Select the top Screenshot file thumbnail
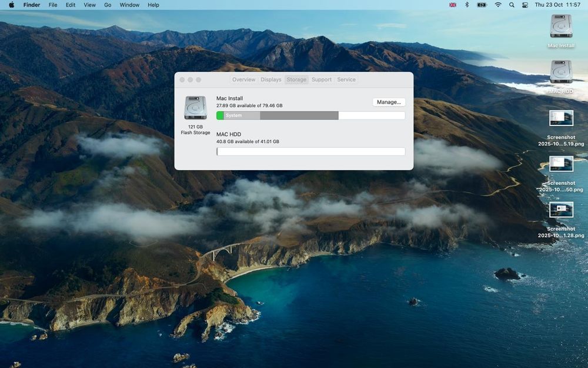Viewport: 588px width, 368px height. pyautogui.click(x=561, y=118)
